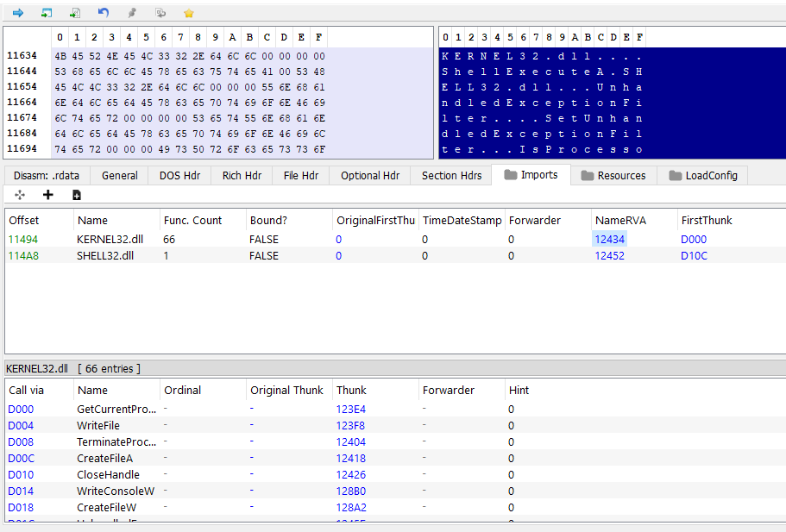Open the File Hdr tab
The image size is (786, 532).
(x=301, y=176)
